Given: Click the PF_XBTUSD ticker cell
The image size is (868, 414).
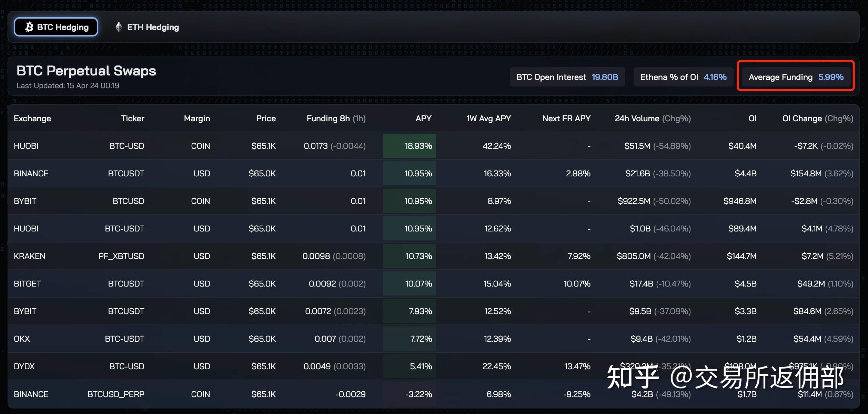Looking at the screenshot, I should 121,256.
